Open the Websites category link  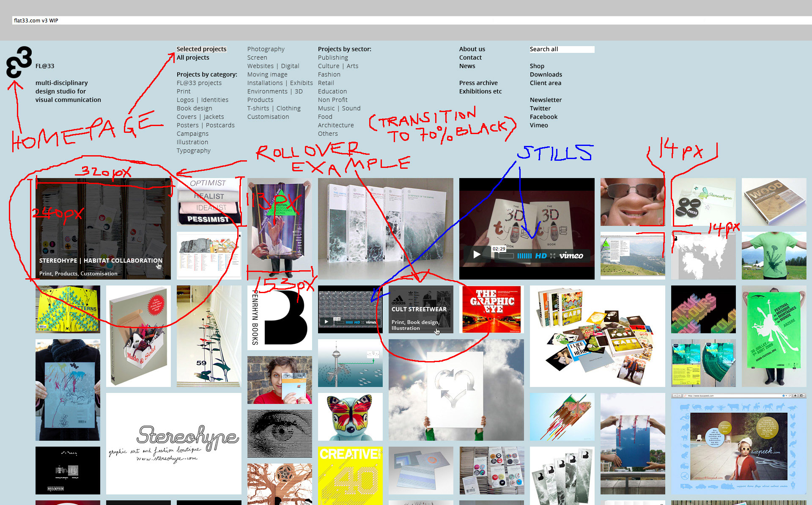point(261,66)
